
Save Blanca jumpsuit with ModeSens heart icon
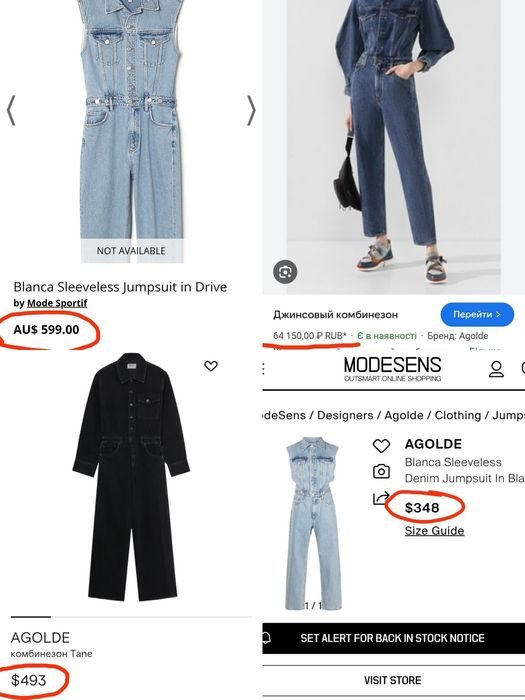point(381,445)
